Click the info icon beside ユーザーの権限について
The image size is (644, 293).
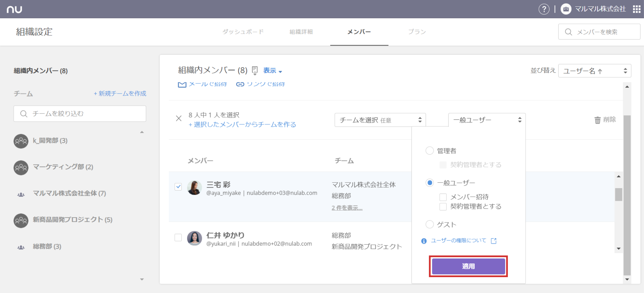point(424,241)
